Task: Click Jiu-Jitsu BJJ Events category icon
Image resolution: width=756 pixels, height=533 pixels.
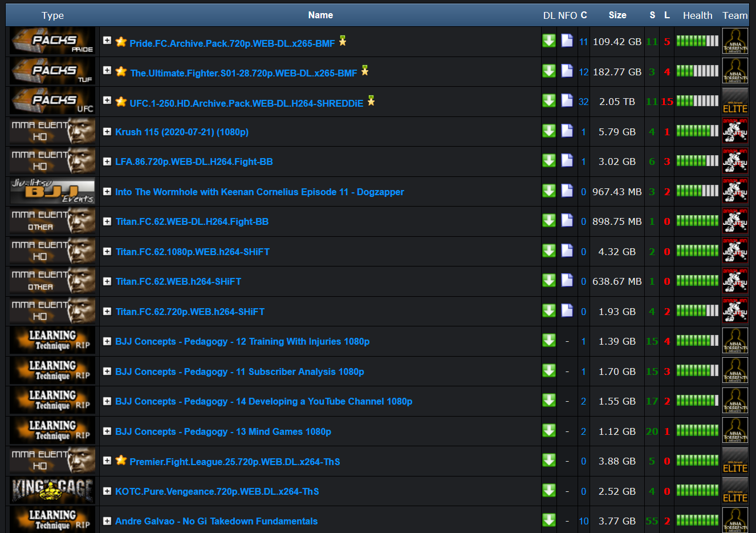Action: click(x=52, y=191)
